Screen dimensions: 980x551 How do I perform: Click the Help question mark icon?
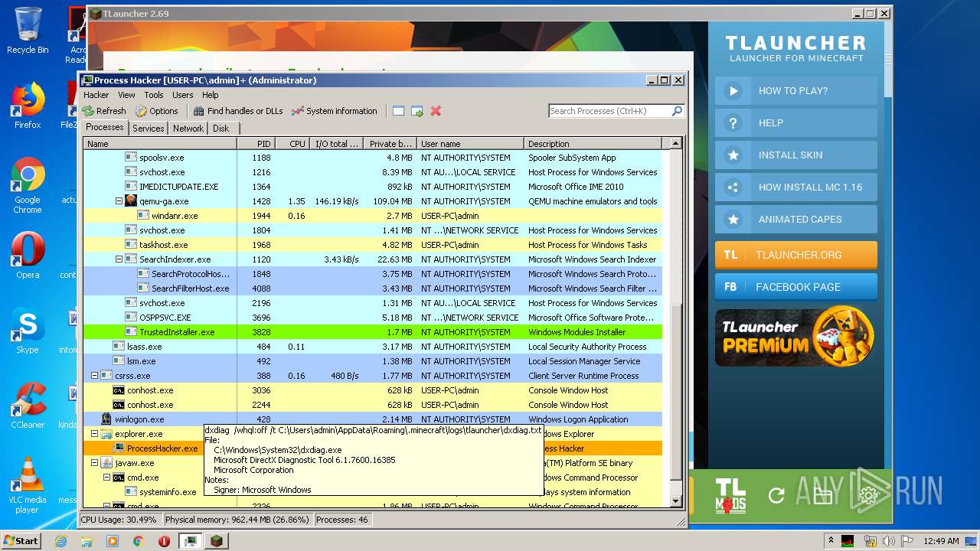pyautogui.click(x=733, y=122)
